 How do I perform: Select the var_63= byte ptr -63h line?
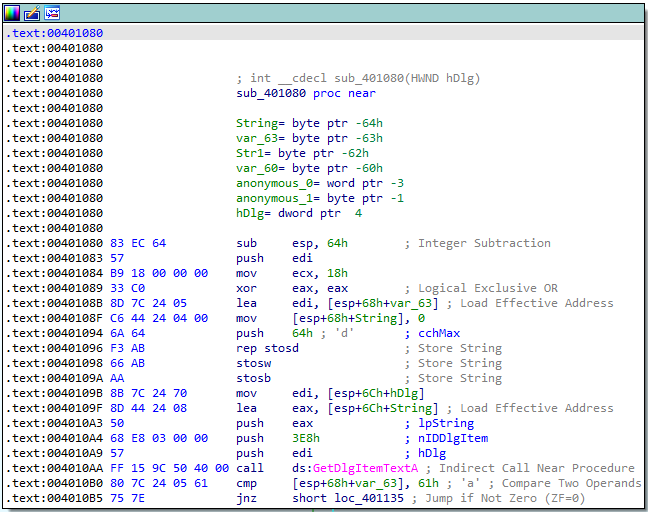309,138
